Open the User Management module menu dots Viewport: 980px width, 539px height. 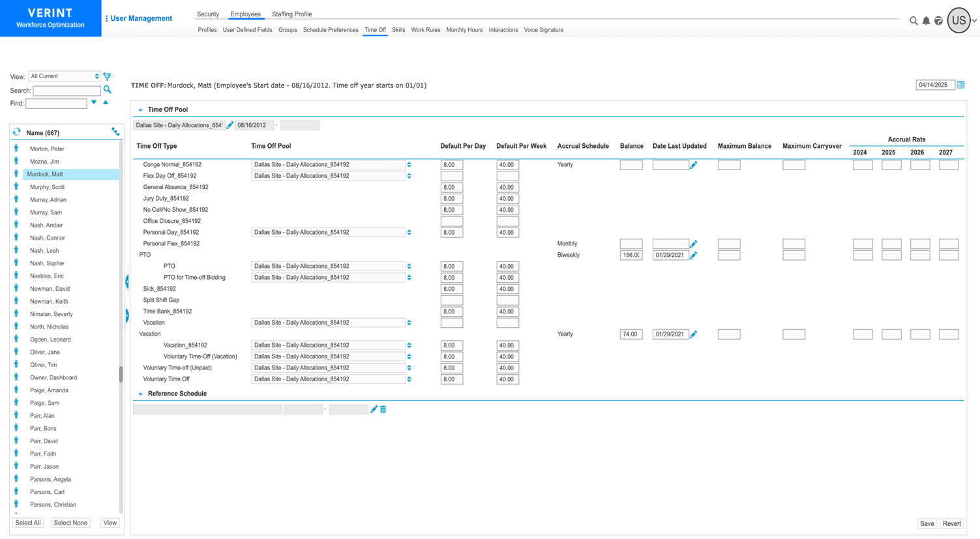coord(106,18)
